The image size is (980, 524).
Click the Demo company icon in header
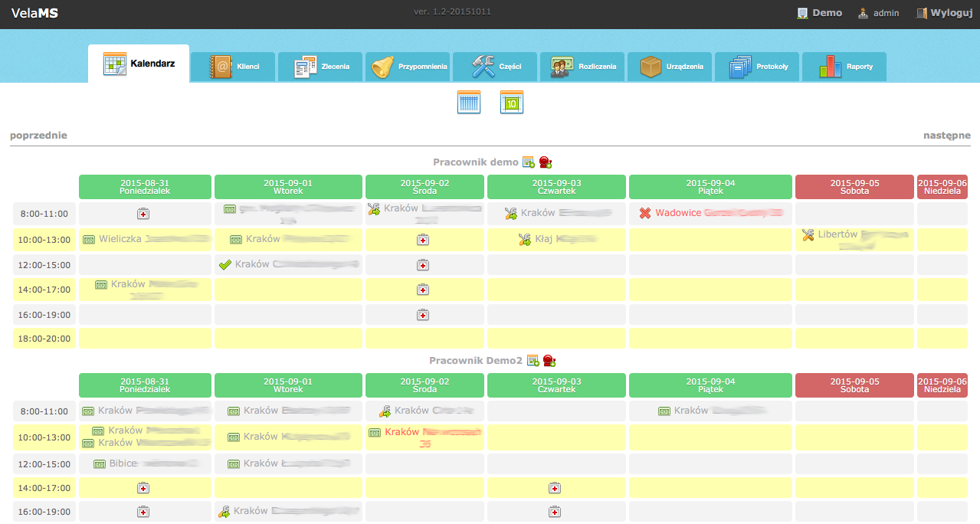click(803, 13)
